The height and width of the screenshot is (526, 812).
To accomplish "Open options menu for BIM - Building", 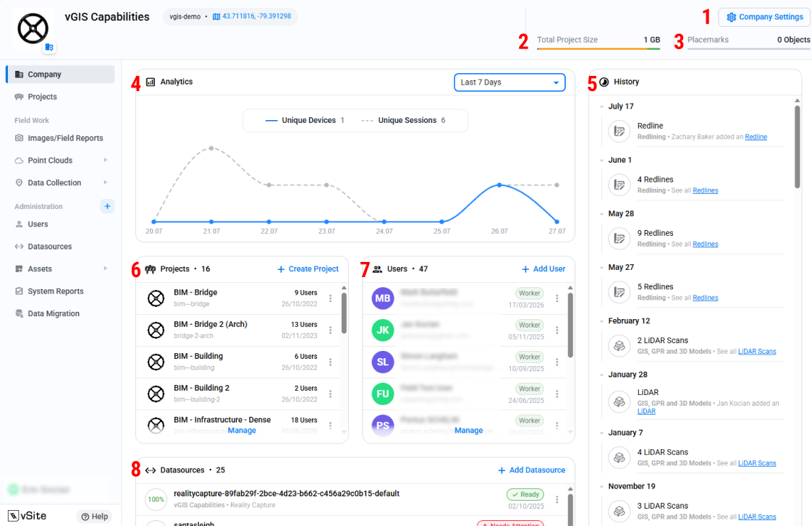I will tap(331, 362).
